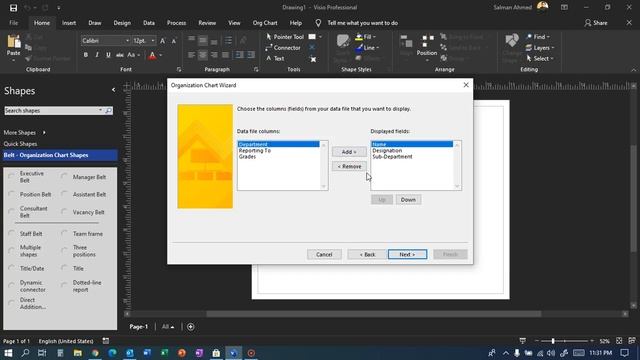Select Belt - Organization Chart Shapes stencil
640x360 pixels.
(60, 155)
